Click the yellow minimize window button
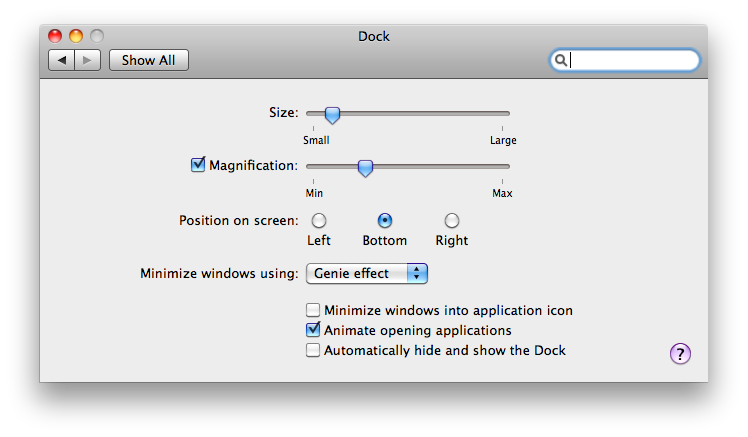Screen dimensions: 748x437 click(75, 36)
